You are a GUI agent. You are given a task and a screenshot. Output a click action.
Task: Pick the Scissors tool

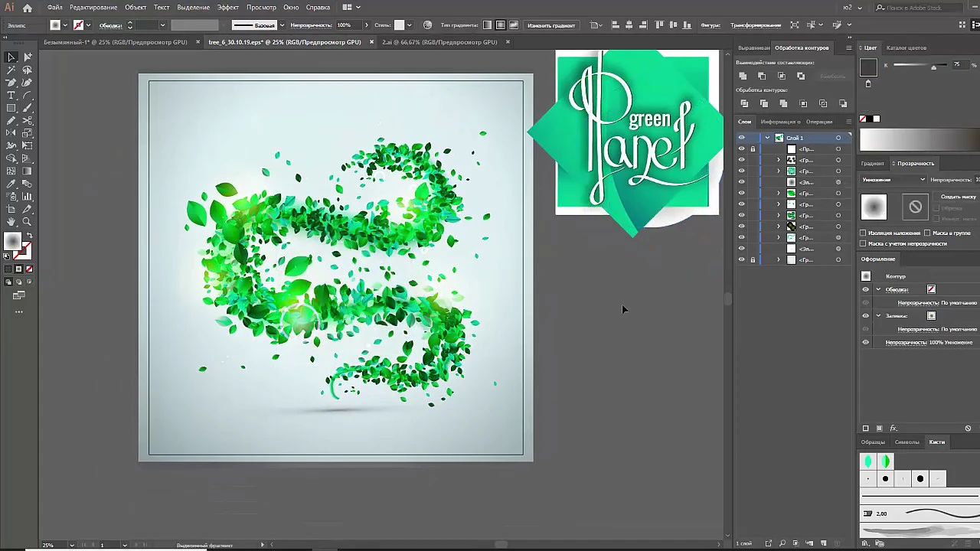click(28, 121)
